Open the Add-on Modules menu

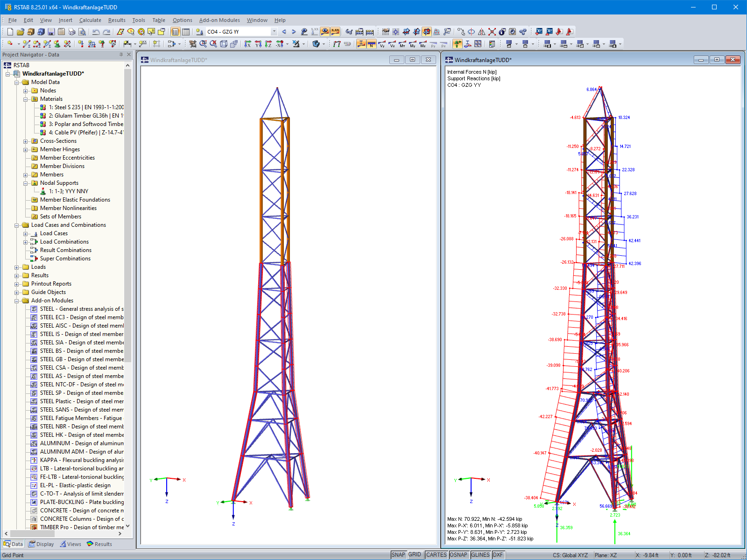[219, 20]
